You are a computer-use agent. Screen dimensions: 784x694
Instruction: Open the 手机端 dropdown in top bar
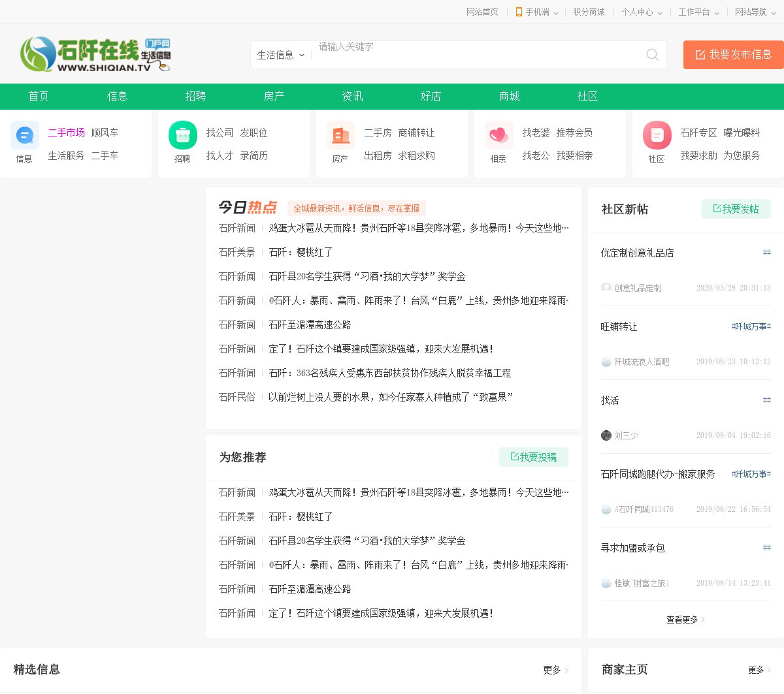coord(537,12)
